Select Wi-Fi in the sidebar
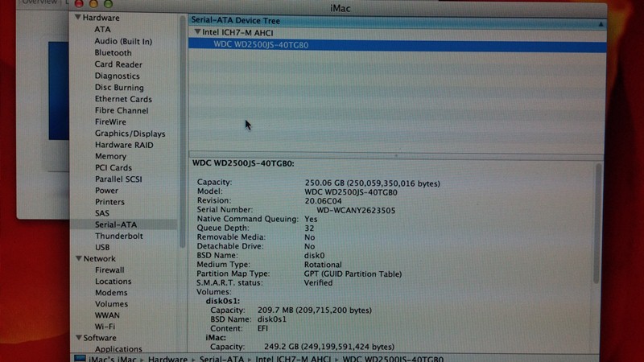 pyautogui.click(x=105, y=327)
